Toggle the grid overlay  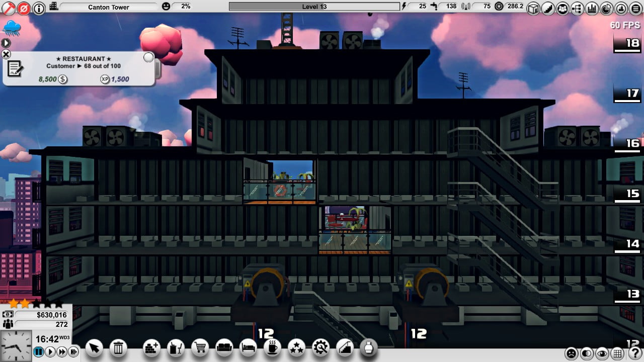tap(617, 353)
